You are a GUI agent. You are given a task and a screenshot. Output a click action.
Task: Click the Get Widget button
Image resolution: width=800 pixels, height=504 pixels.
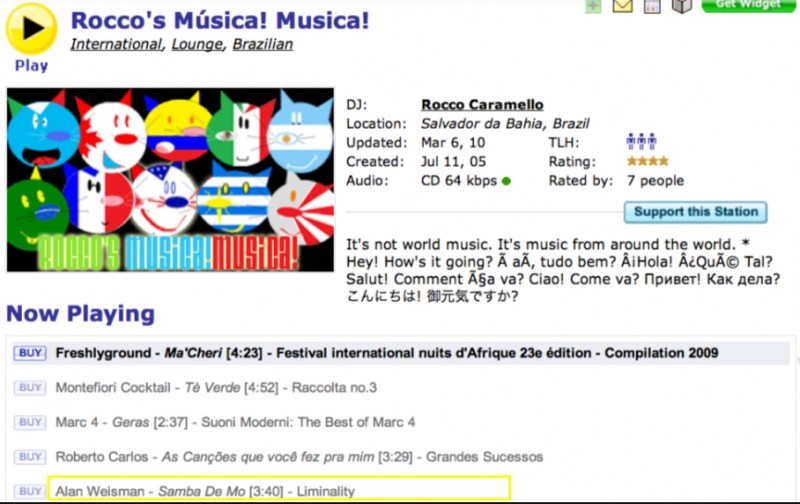point(748,5)
